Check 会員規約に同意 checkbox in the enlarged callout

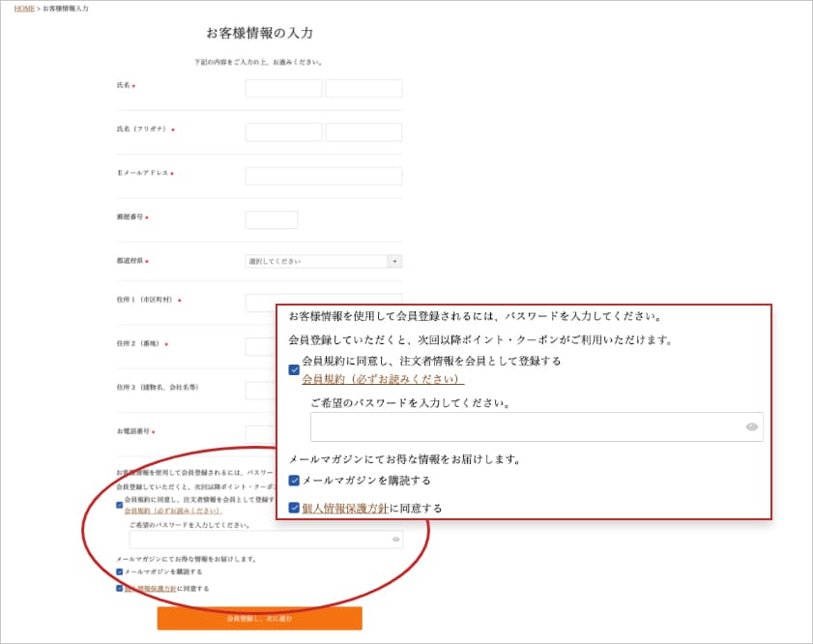coord(294,369)
